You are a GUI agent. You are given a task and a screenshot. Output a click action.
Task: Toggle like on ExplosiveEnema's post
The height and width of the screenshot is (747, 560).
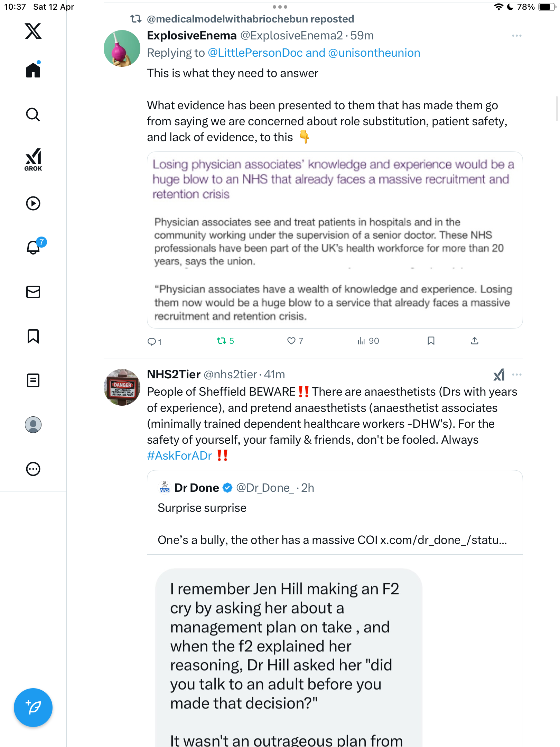pyautogui.click(x=295, y=341)
